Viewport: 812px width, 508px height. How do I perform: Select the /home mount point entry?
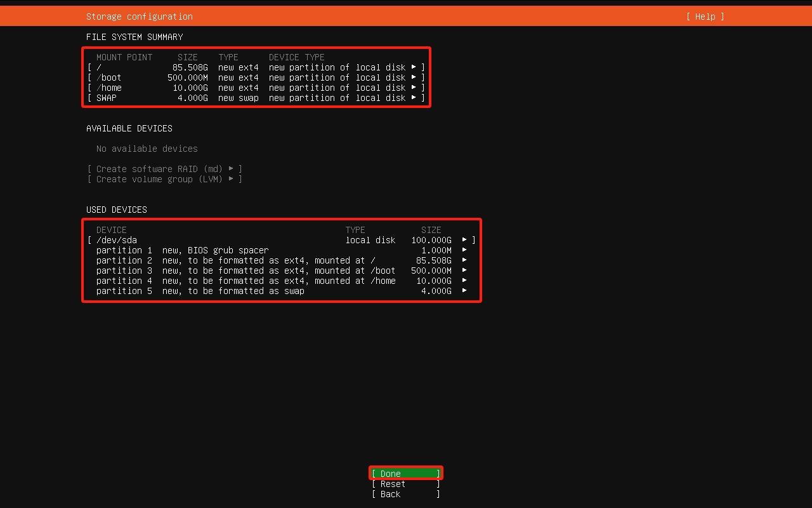(x=256, y=88)
